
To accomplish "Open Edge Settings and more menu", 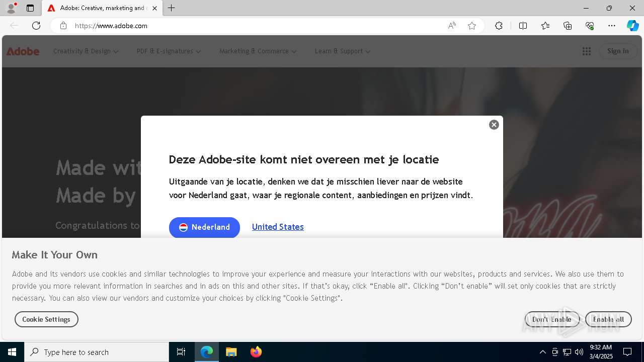I will [x=612, y=26].
